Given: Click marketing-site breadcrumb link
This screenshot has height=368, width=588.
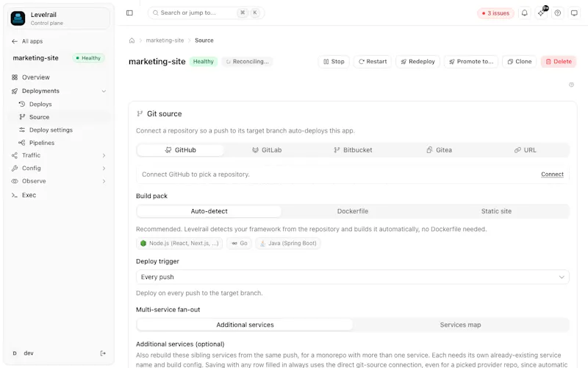Looking at the screenshot, I should 165,40.
